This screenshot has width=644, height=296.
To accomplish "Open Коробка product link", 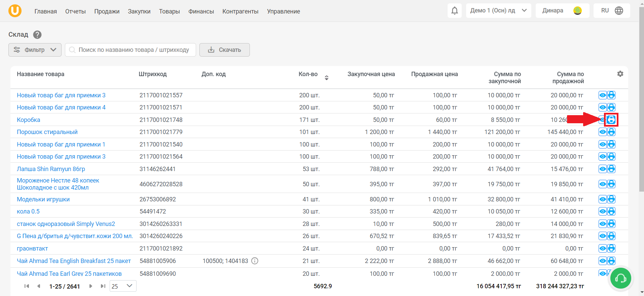I will click(x=29, y=120).
